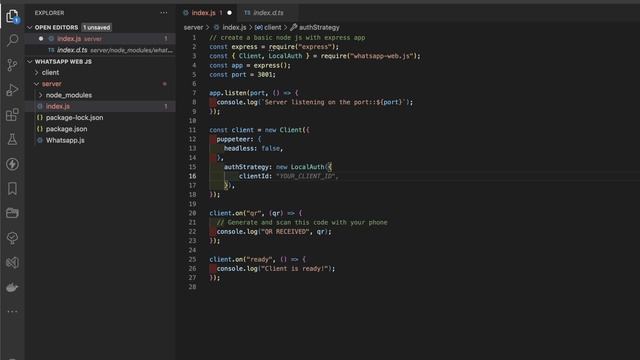The width and height of the screenshot is (640, 360).
Task: Click line number 28 in gutter
Action: pyautogui.click(x=192, y=287)
